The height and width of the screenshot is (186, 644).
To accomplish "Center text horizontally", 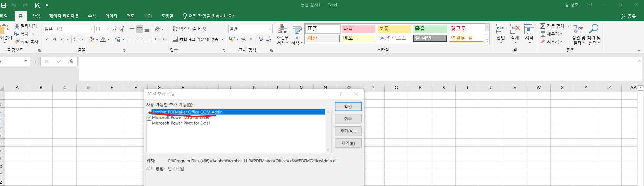I will (x=139, y=39).
